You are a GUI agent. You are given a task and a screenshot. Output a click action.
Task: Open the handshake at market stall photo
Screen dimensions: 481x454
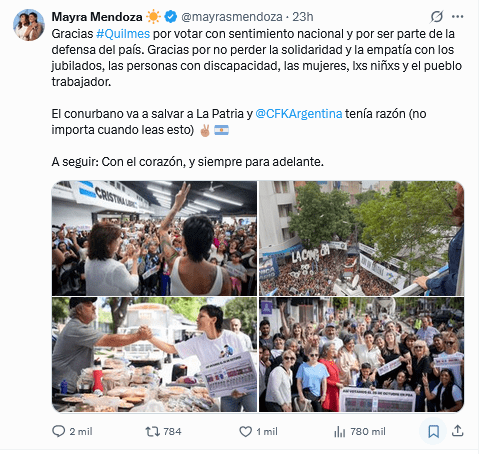click(154, 354)
